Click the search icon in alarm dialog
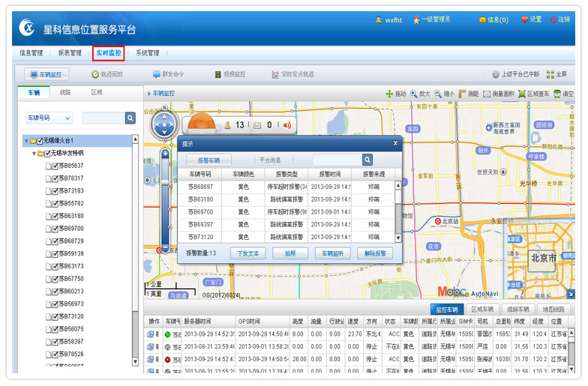588x386 pixels. (x=367, y=160)
